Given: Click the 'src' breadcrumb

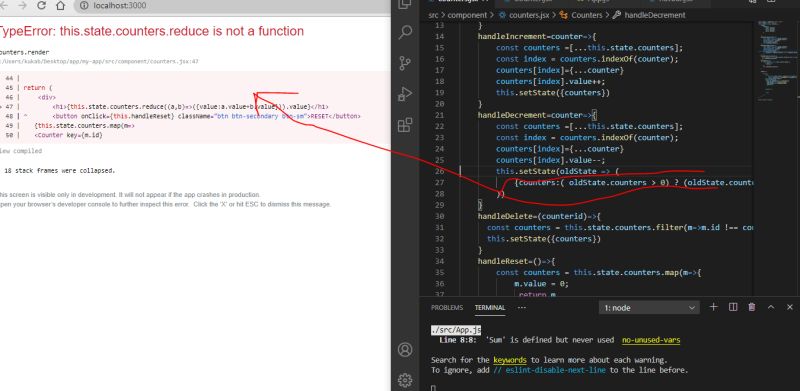Looking at the screenshot, I should (433, 15).
